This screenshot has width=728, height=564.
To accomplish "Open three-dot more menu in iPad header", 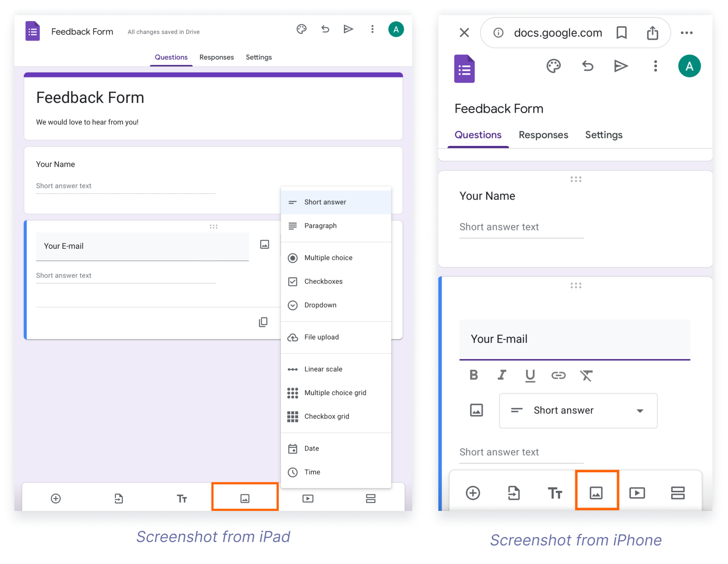I will point(372,29).
